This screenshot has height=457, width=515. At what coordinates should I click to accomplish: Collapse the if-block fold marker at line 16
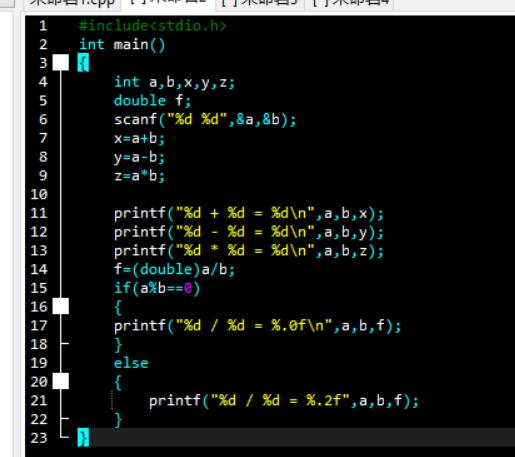coord(61,306)
